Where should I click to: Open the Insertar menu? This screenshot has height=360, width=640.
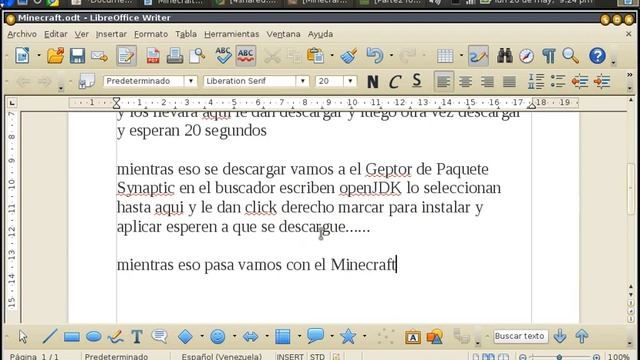(111, 34)
